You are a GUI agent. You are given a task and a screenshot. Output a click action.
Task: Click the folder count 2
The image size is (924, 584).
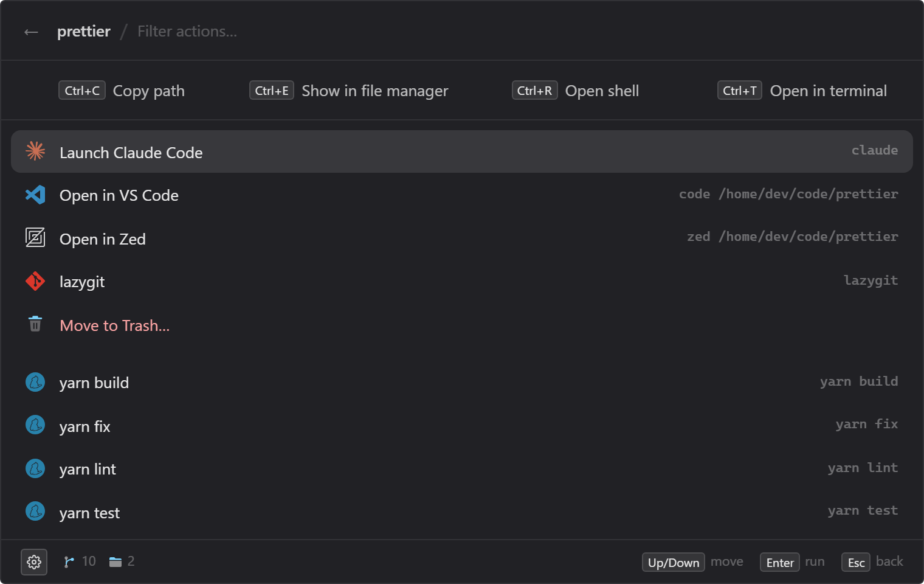131,561
